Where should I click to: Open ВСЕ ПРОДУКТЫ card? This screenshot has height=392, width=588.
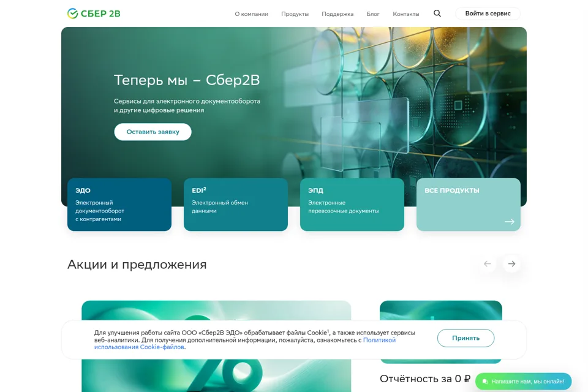[x=469, y=205]
